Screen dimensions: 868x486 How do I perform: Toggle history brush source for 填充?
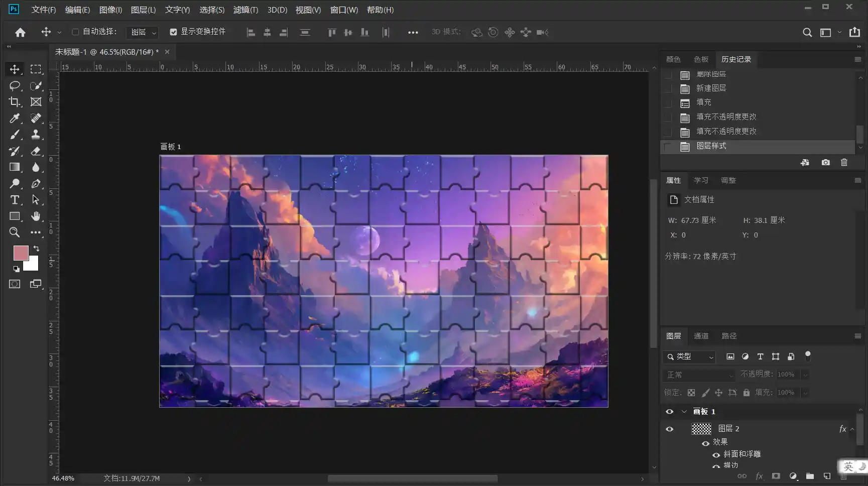point(668,103)
